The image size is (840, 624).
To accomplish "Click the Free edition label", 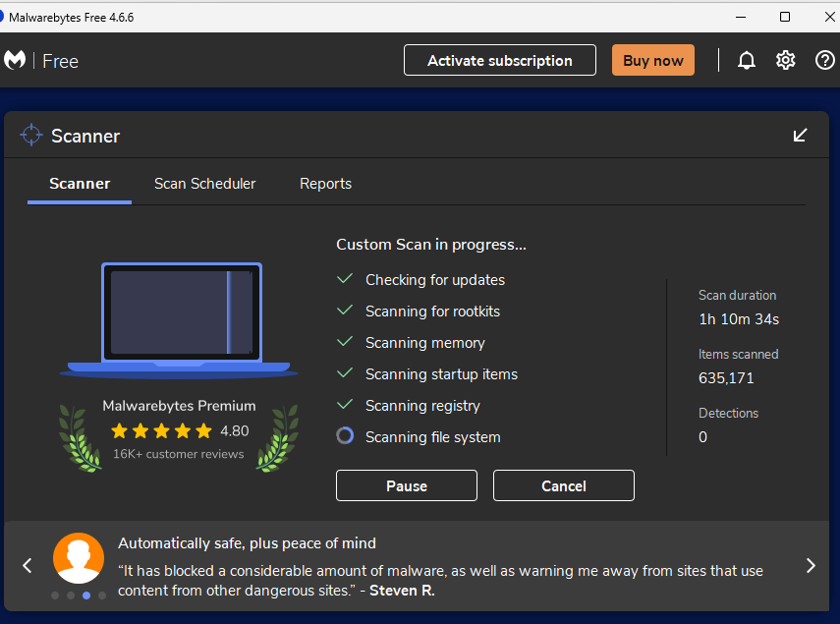I will coord(61,61).
